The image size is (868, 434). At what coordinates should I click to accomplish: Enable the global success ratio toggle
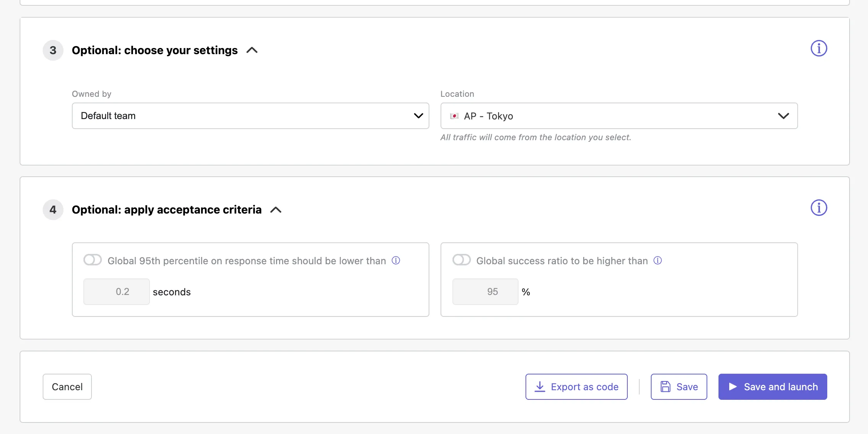(x=461, y=260)
